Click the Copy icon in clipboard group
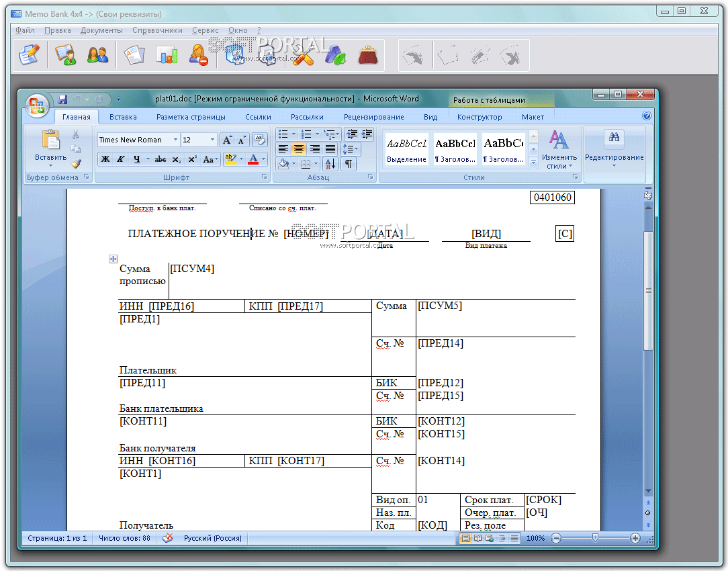This screenshot has width=728, height=571. (x=75, y=149)
